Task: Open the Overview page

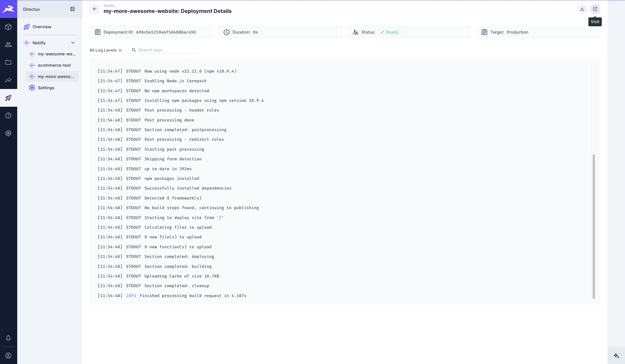Action: 42,27
